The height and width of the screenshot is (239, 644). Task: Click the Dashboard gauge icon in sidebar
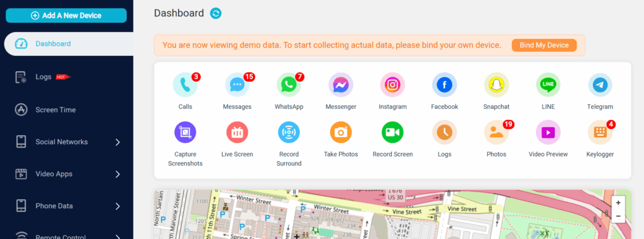pyautogui.click(x=21, y=44)
